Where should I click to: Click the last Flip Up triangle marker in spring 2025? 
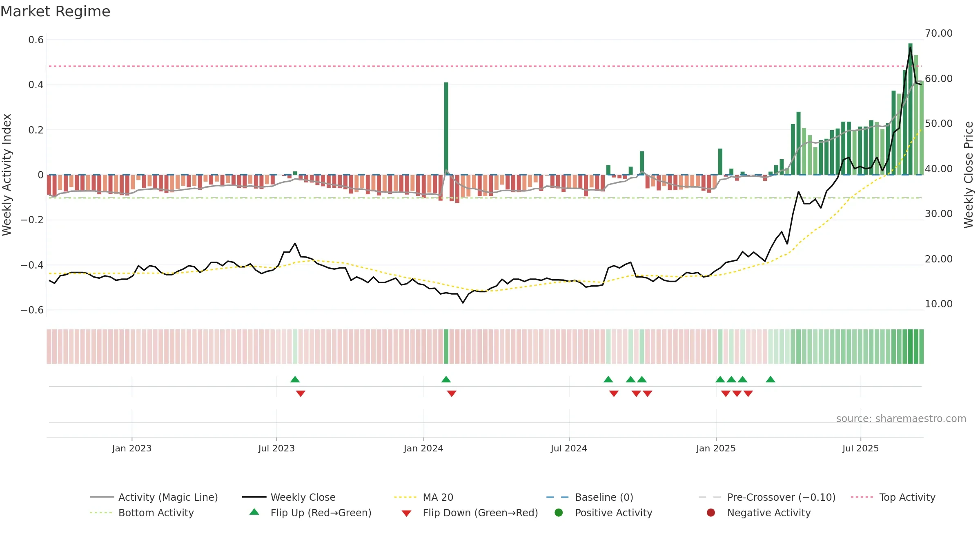click(771, 380)
